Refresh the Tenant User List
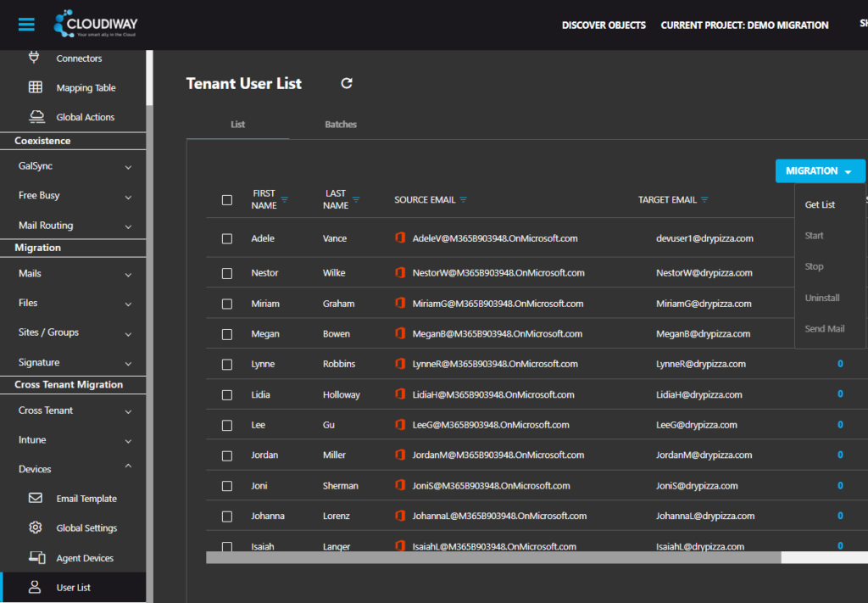The image size is (868, 603). [x=347, y=83]
